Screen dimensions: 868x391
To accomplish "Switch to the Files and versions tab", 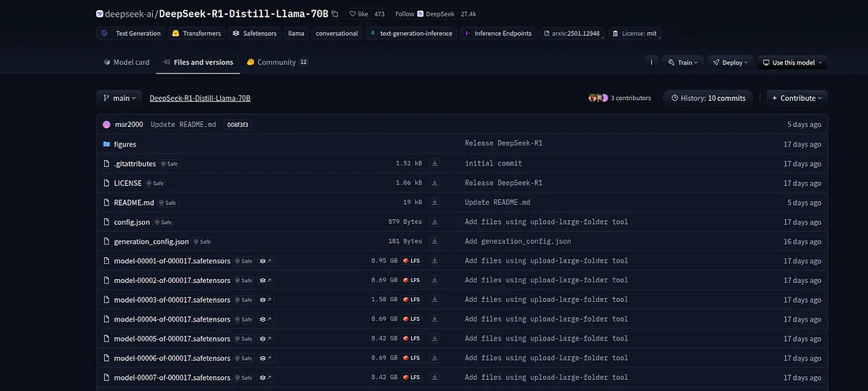I will tap(197, 62).
